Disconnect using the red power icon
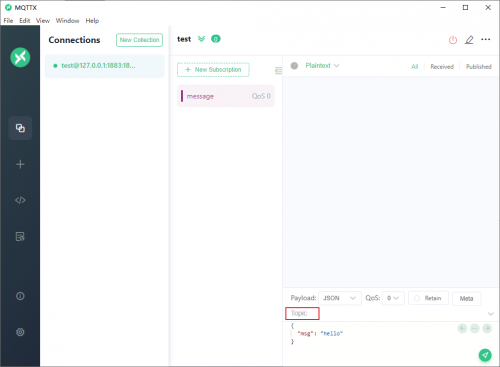The height and width of the screenshot is (367, 500). click(x=453, y=40)
